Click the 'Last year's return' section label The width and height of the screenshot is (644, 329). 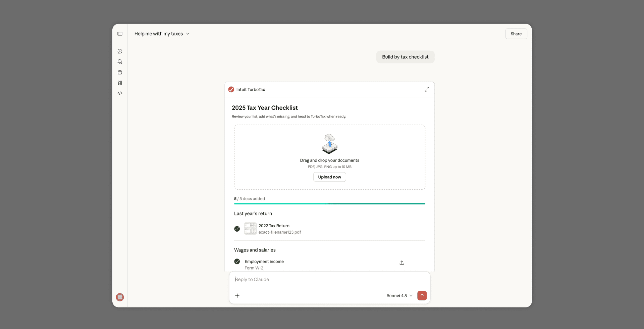click(x=253, y=214)
